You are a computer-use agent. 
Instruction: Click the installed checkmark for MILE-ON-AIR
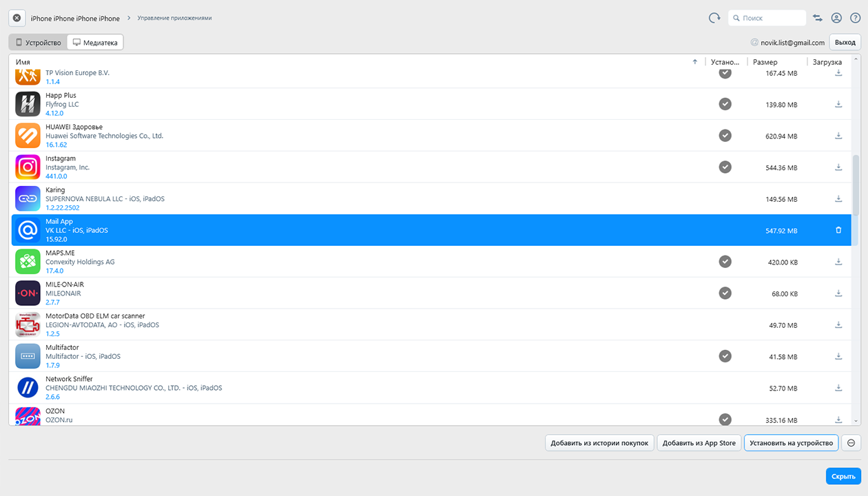click(725, 293)
